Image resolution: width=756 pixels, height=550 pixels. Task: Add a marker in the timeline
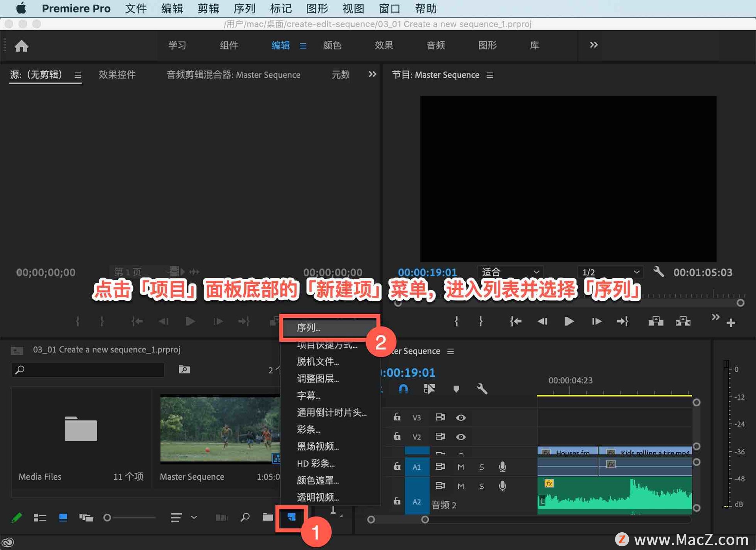(456, 389)
